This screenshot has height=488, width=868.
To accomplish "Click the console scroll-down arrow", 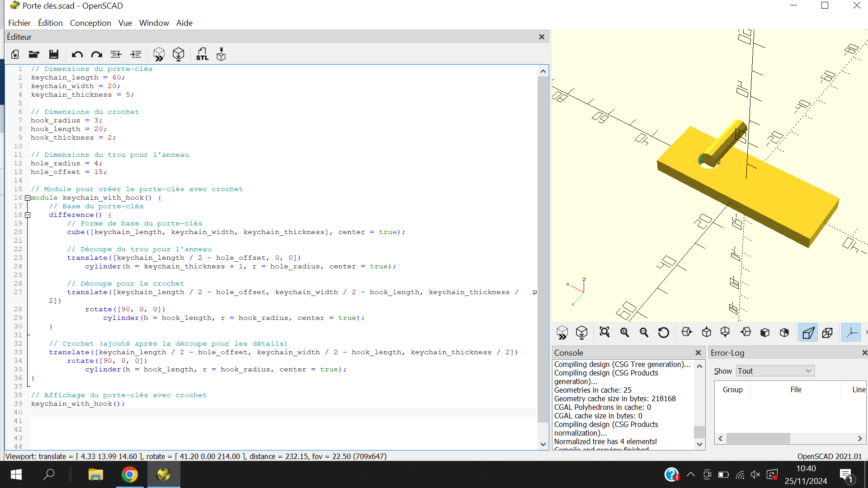I will click(x=699, y=444).
